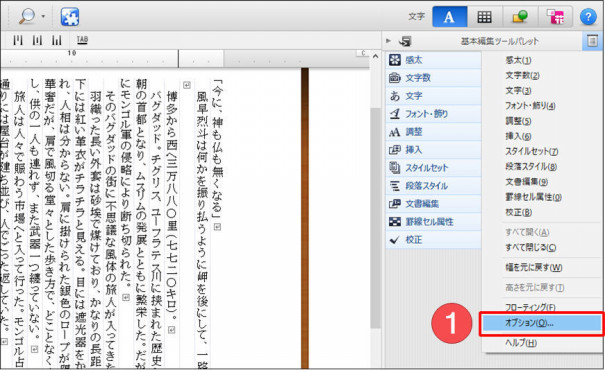Set a left-aligned tab stop icon
605x370 pixels.
(18, 40)
